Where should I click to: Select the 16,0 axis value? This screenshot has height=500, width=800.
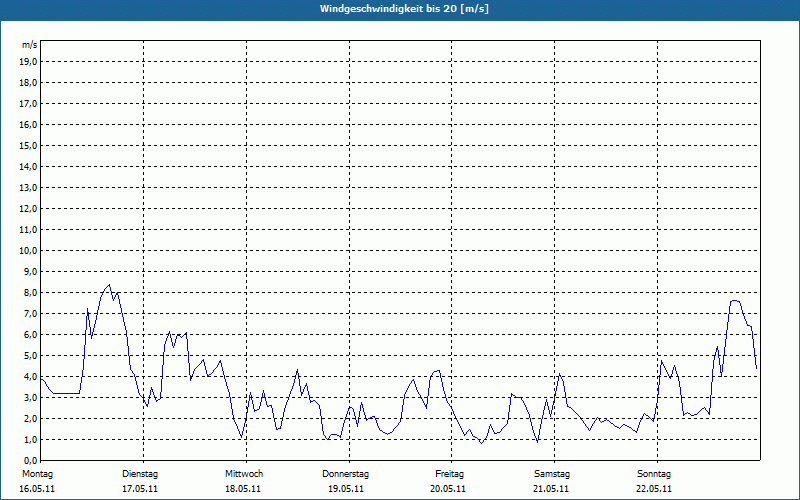tap(27, 124)
